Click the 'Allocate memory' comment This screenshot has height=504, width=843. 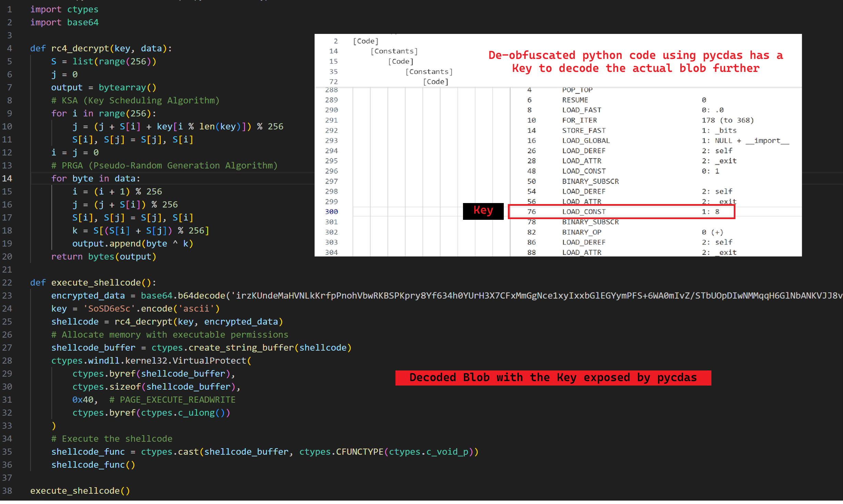pyautogui.click(x=170, y=335)
